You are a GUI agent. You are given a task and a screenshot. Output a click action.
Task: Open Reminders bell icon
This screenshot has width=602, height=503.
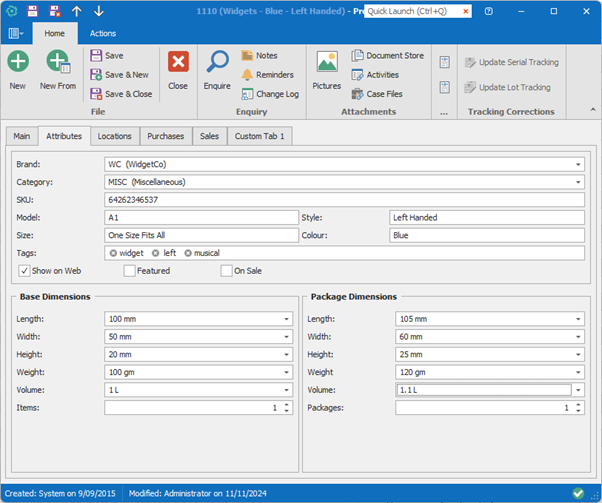pyautogui.click(x=248, y=75)
